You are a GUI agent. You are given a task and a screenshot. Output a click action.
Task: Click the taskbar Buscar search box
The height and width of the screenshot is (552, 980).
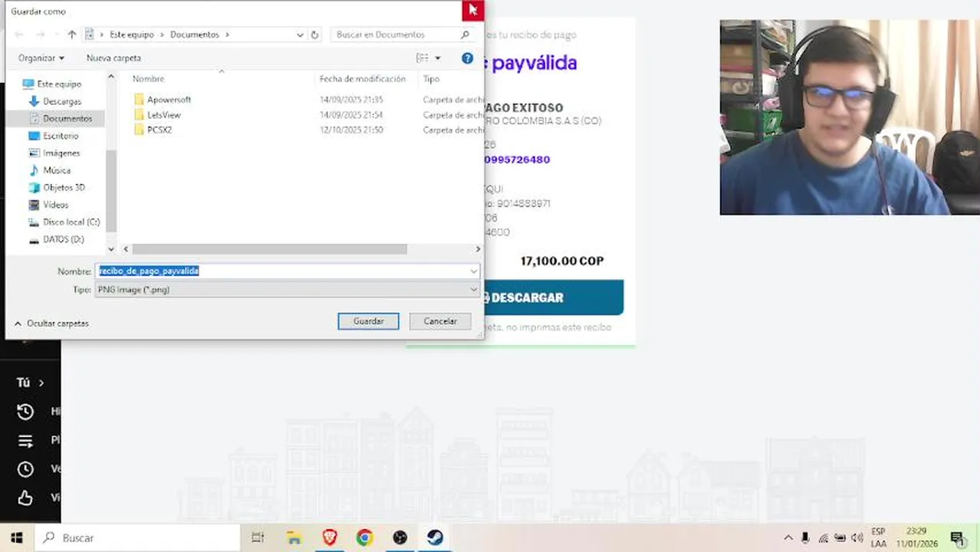137,538
